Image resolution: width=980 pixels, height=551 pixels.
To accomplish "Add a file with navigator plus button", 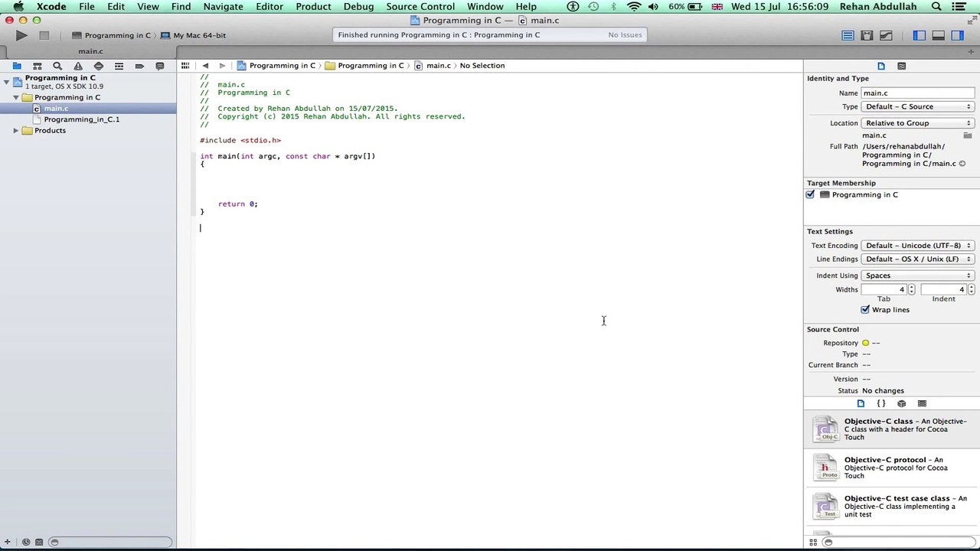I will tap(8, 543).
